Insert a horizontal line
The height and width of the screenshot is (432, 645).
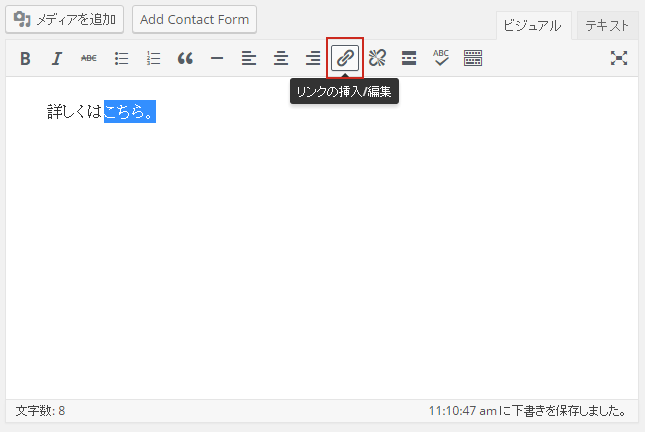pyautogui.click(x=217, y=58)
